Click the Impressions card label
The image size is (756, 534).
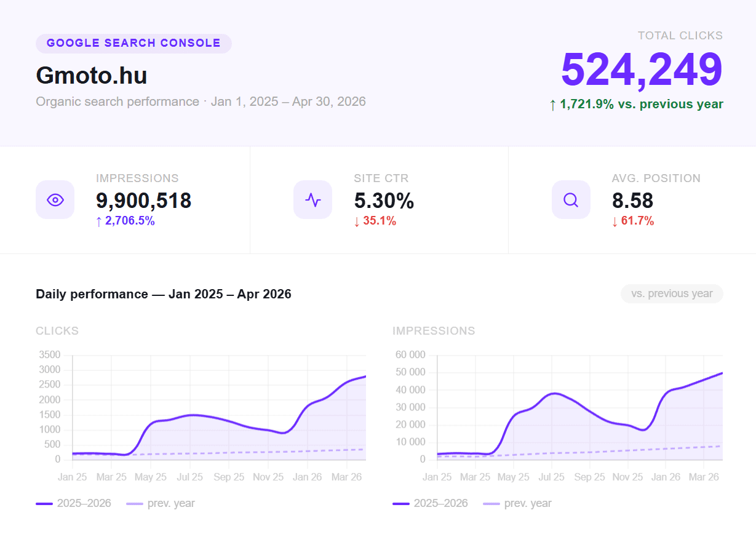pos(137,178)
